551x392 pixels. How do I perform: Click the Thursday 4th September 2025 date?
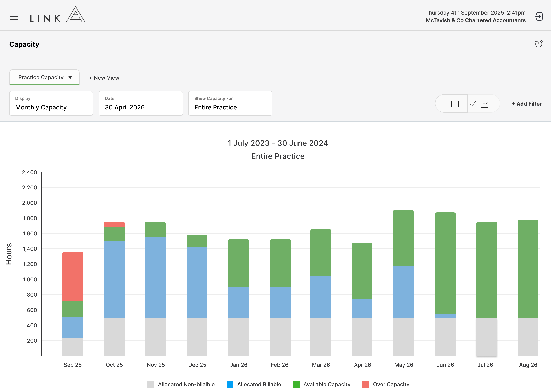coord(464,13)
